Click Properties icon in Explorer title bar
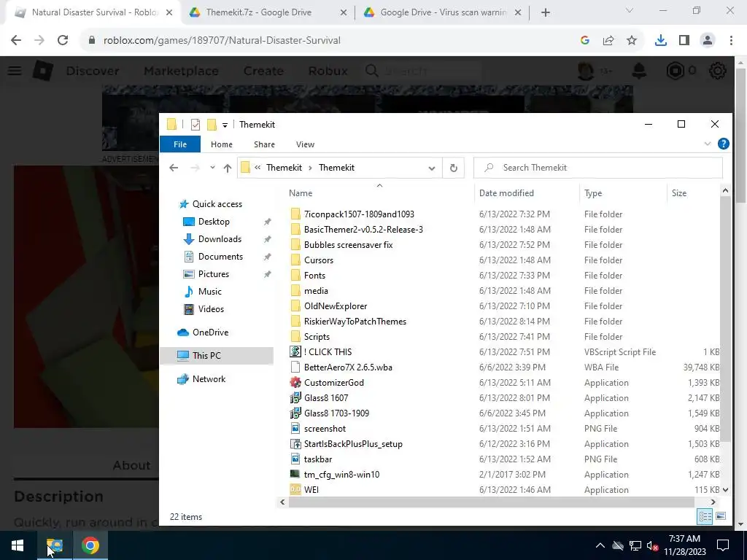747x560 pixels. (196, 125)
